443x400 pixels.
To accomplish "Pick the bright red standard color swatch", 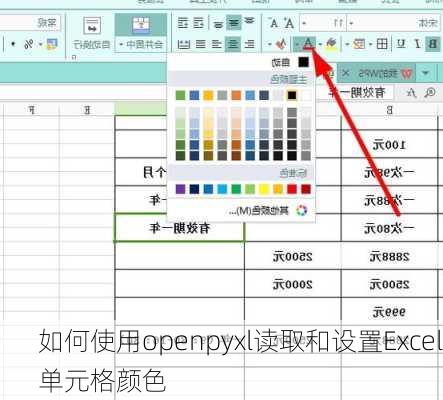I will click(292, 189).
